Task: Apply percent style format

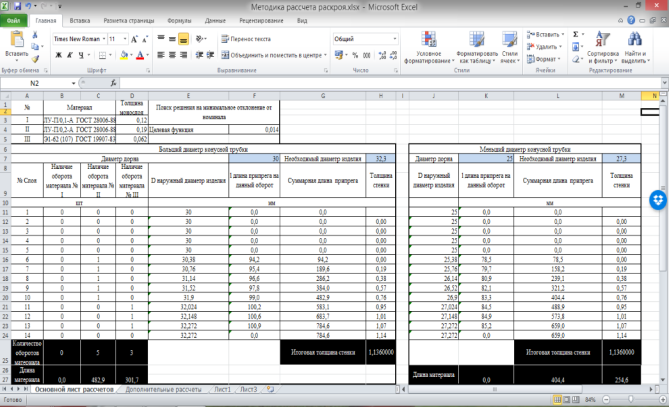Action: pos(355,55)
